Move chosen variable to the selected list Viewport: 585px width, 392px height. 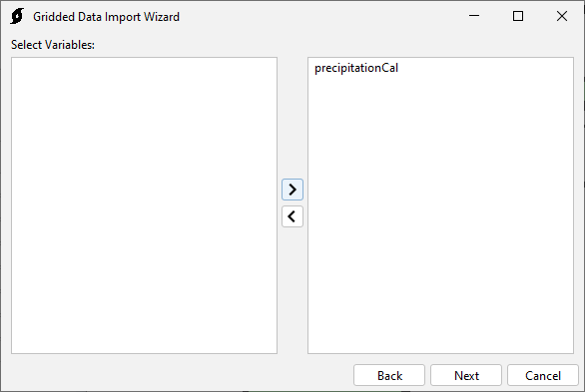[292, 190]
